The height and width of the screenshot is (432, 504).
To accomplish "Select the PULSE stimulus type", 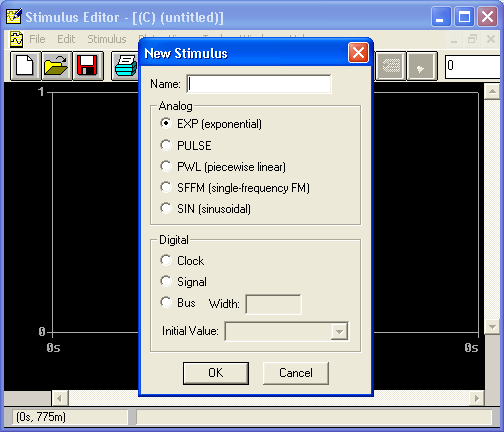I will pyautogui.click(x=166, y=145).
